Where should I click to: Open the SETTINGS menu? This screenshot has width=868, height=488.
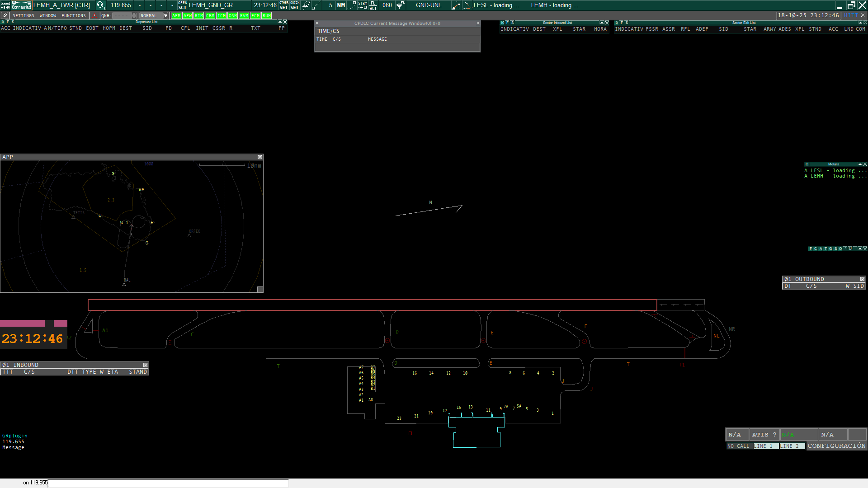click(x=24, y=16)
